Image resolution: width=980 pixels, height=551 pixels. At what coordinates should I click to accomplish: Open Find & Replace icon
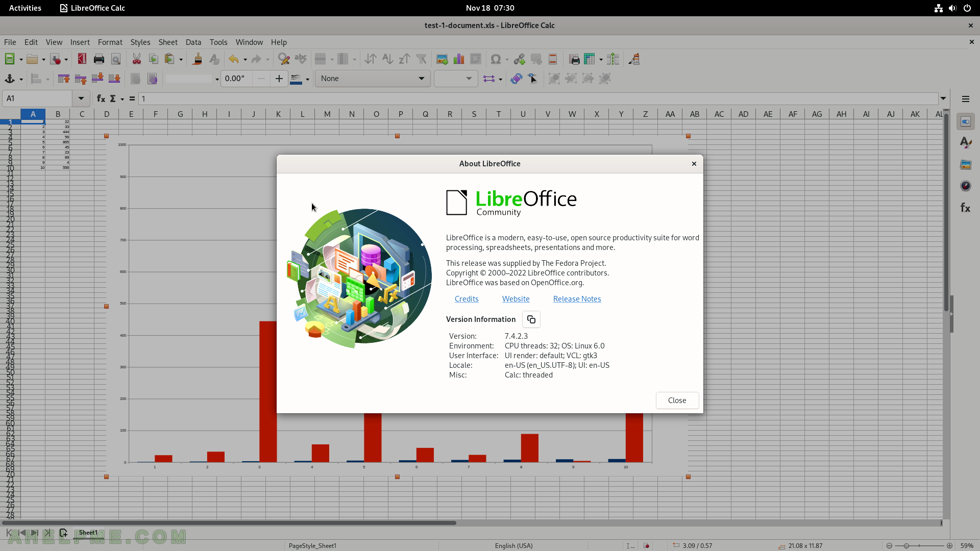(x=284, y=59)
